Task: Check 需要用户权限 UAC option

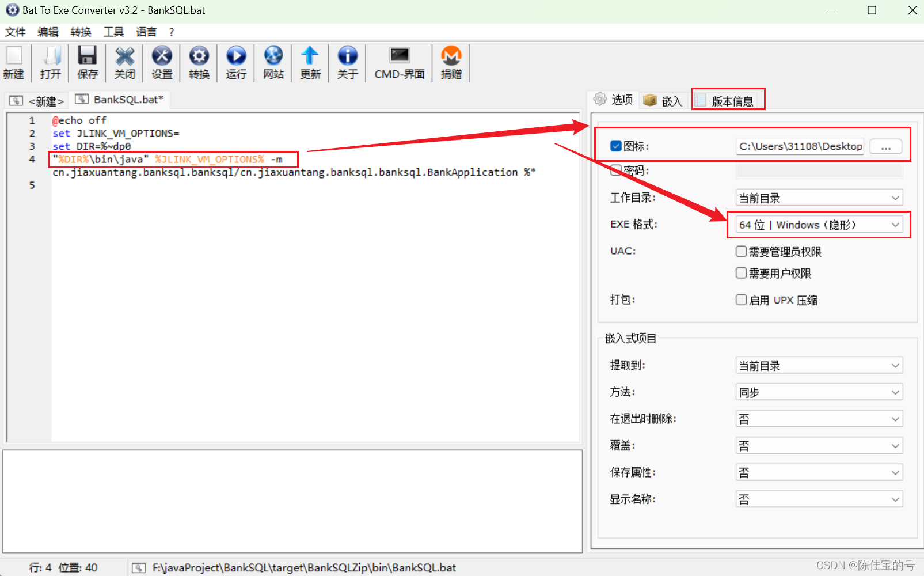Action: pos(742,273)
